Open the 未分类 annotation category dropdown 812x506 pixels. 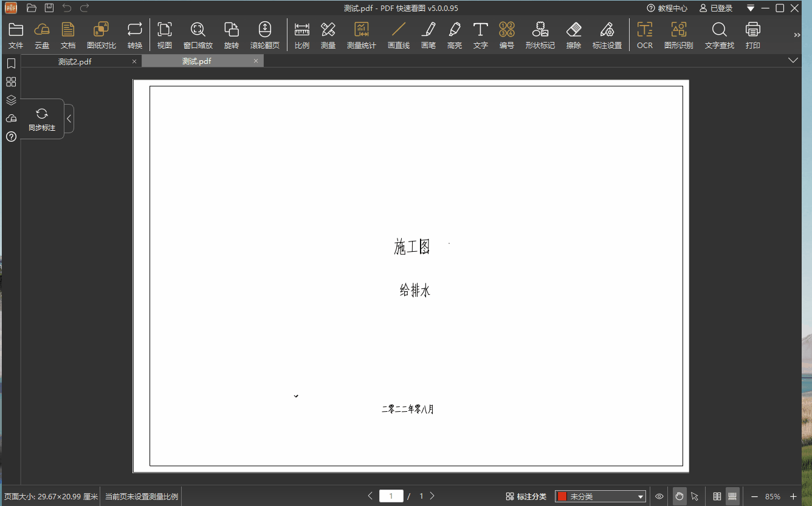(600, 496)
